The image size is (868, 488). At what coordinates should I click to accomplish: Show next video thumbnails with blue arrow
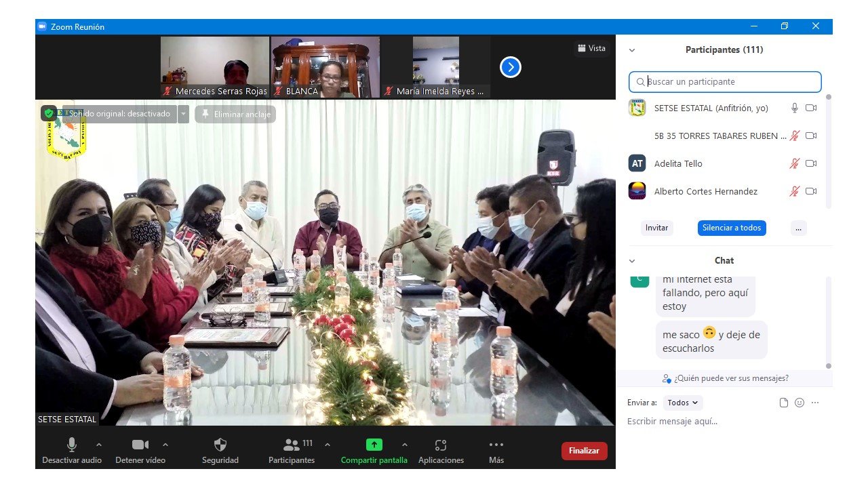click(510, 67)
